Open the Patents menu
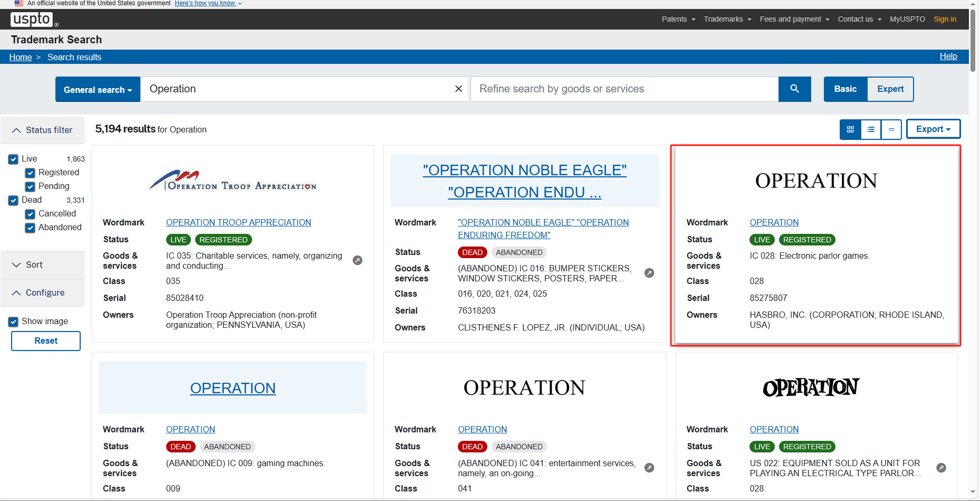The height and width of the screenshot is (501, 980). 678,19
